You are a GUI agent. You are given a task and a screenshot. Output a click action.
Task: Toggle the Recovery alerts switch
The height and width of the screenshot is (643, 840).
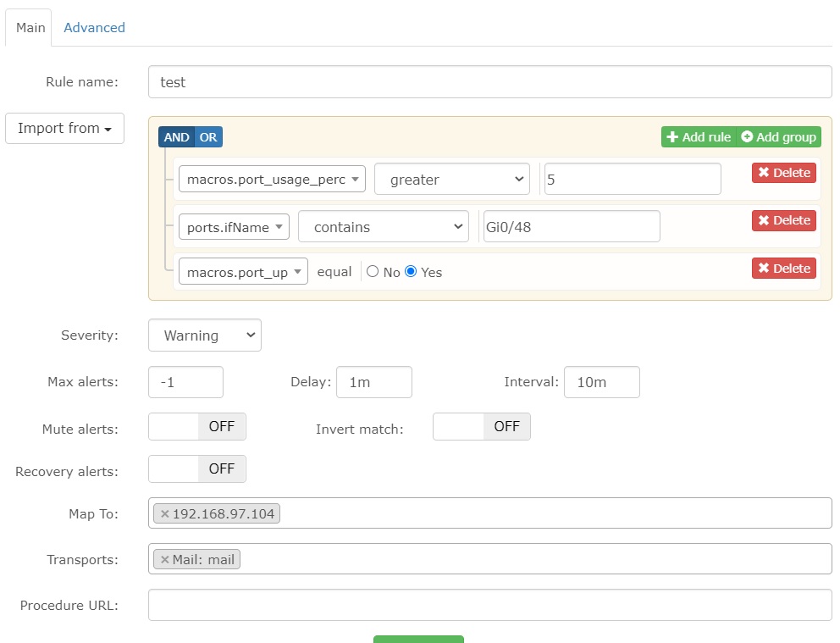tap(197, 468)
